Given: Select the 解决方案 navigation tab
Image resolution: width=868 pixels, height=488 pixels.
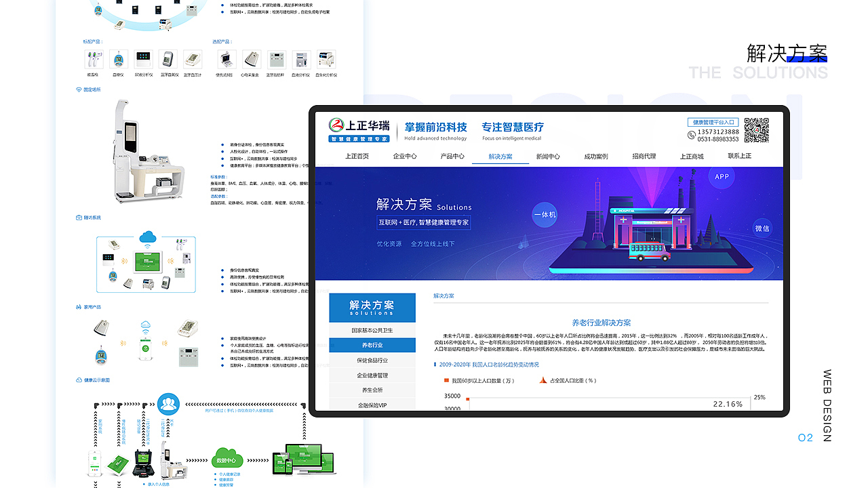Looking at the screenshot, I should tap(500, 157).
